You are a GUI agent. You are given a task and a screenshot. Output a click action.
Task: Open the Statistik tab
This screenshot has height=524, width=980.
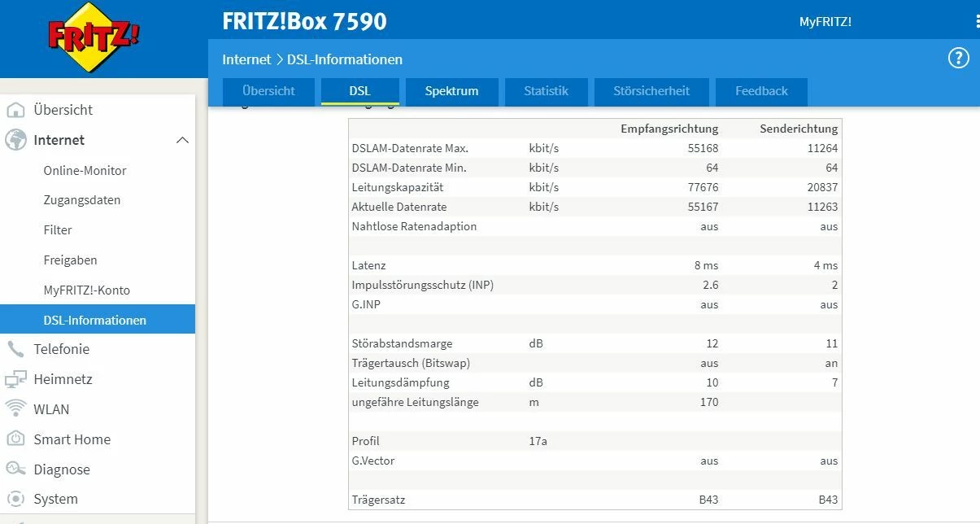(x=546, y=91)
